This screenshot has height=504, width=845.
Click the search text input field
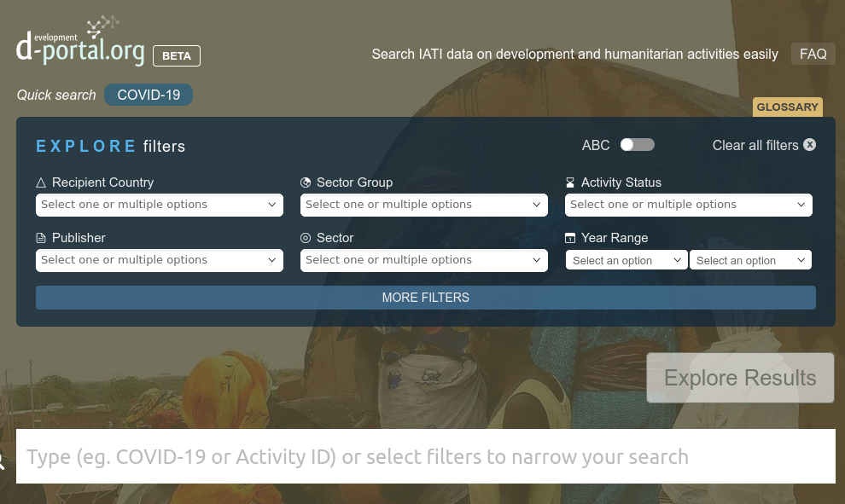[x=425, y=457]
